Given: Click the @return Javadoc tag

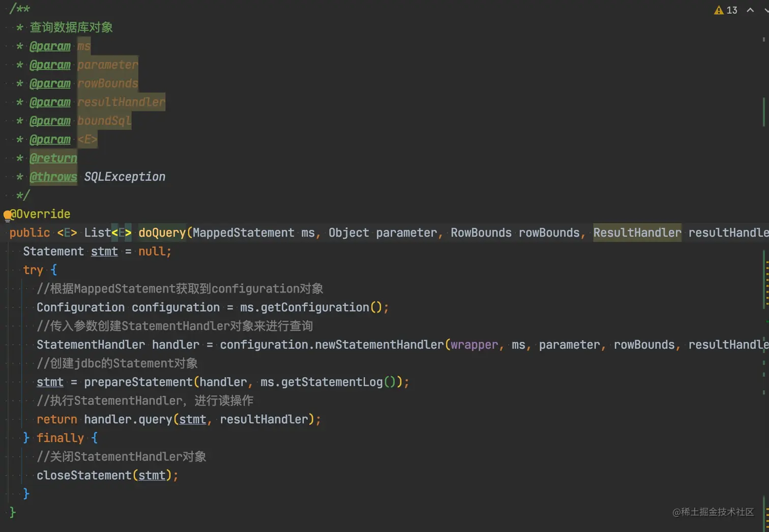Looking at the screenshot, I should click(x=53, y=158).
